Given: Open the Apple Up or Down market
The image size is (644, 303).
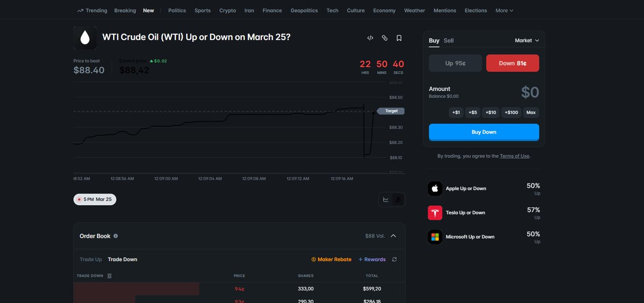Looking at the screenshot, I should [466, 189].
